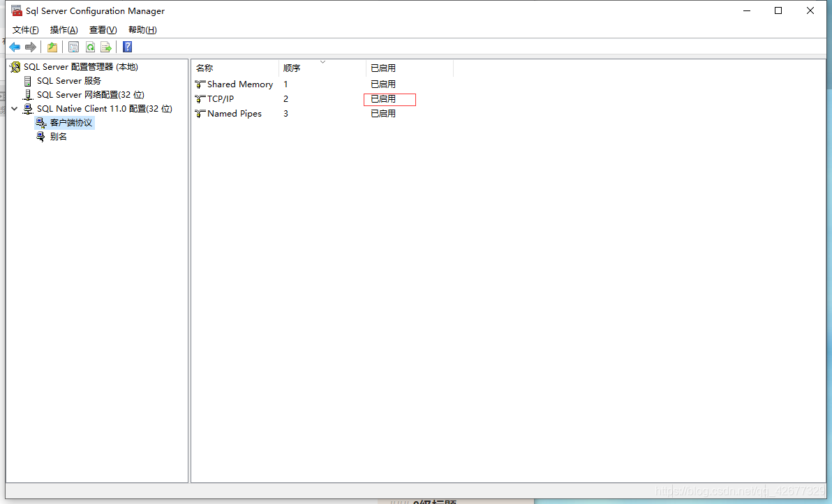Select the Shared Memory protocol row
The width and height of the screenshot is (832, 504).
point(240,84)
